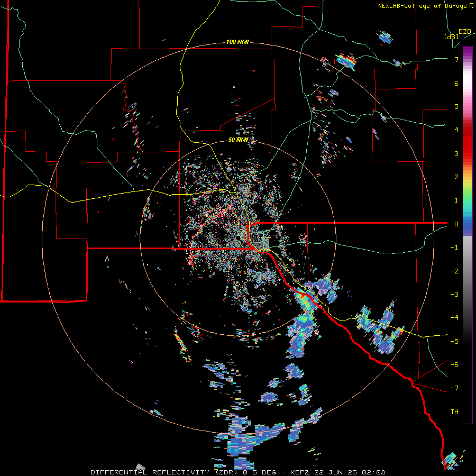
Task: Click the 0 dB value on color scale
Action: click(456, 224)
